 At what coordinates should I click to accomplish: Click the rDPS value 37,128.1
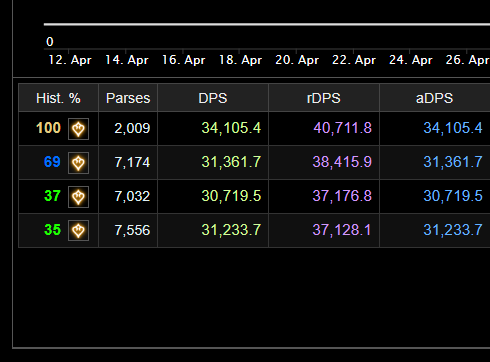pyautogui.click(x=342, y=230)
